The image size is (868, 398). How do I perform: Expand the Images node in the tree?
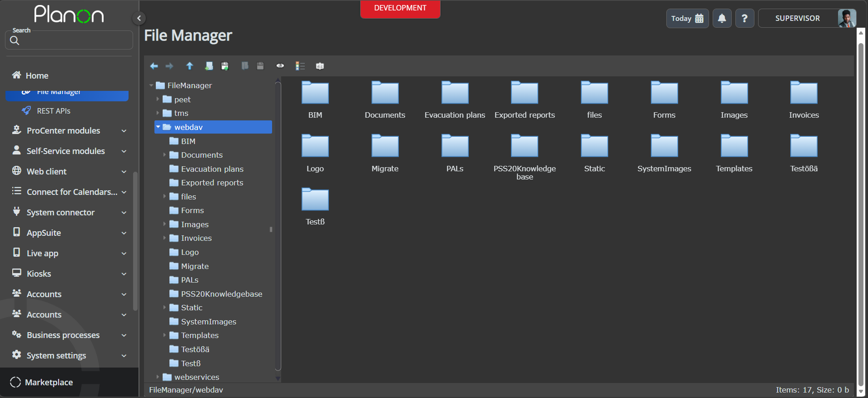[164, 224]
